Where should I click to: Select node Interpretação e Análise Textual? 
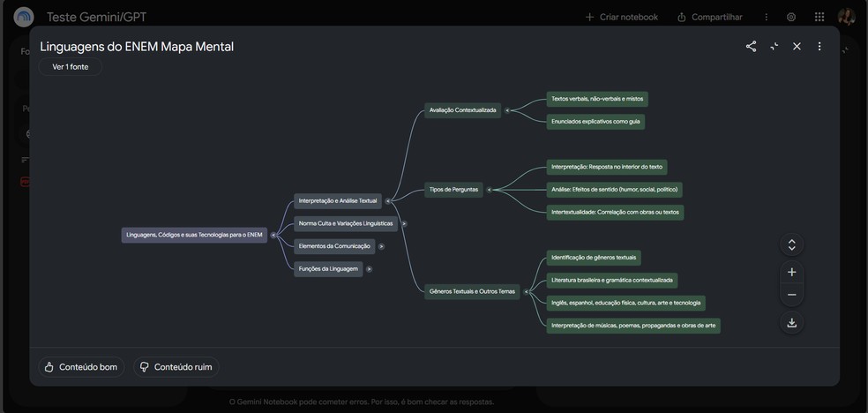coord(338,201)
